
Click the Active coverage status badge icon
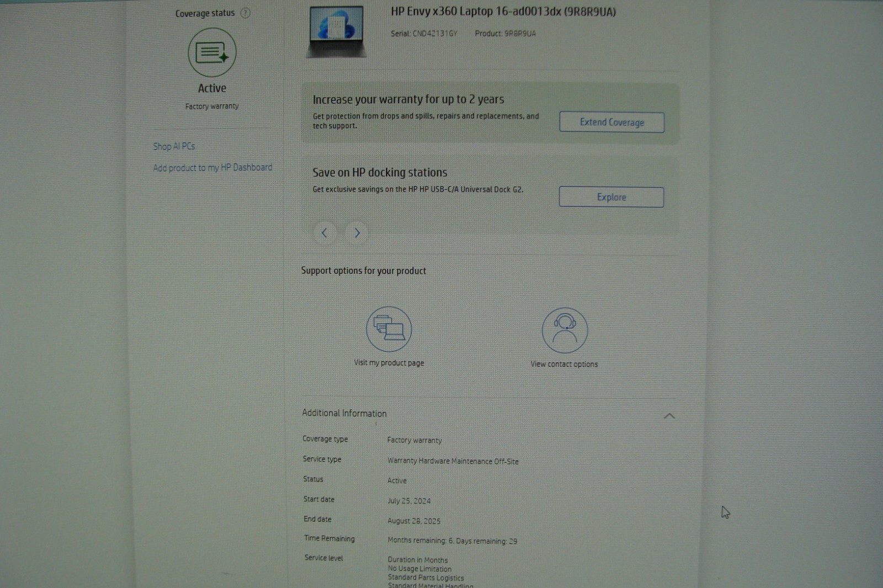212,52
